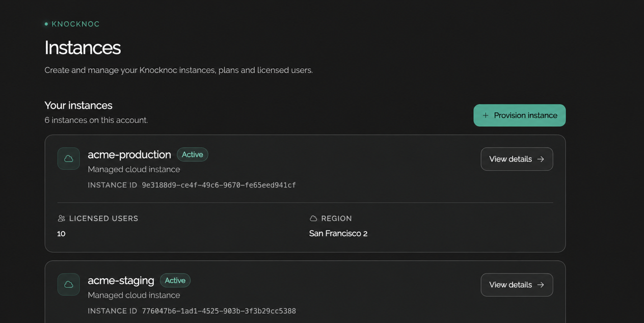Open View details for acme-production
The image size is (644, 323).
point(517,159)
